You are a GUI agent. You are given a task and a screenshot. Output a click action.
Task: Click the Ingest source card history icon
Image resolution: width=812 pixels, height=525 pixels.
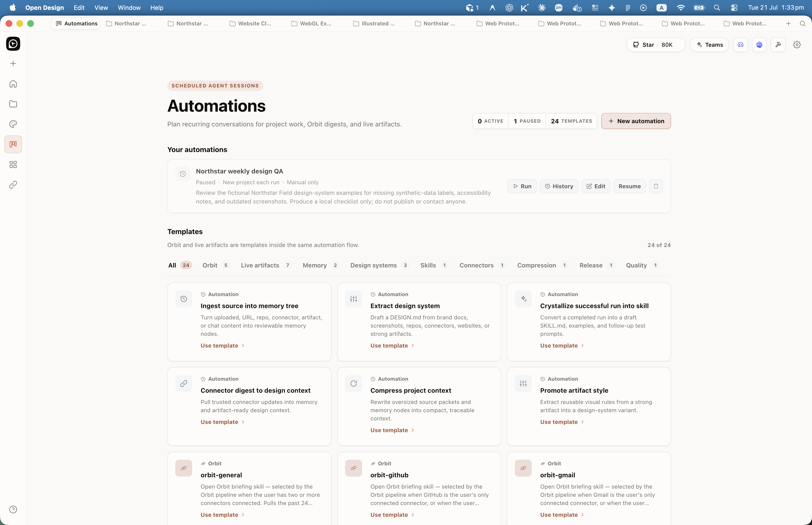pyautogui.click(x=184, y=299)
